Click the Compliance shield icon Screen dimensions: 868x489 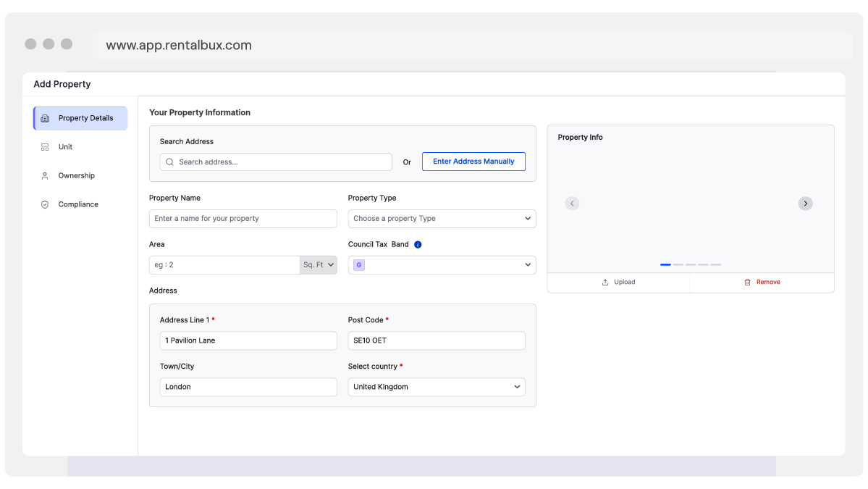pos(45,204)
